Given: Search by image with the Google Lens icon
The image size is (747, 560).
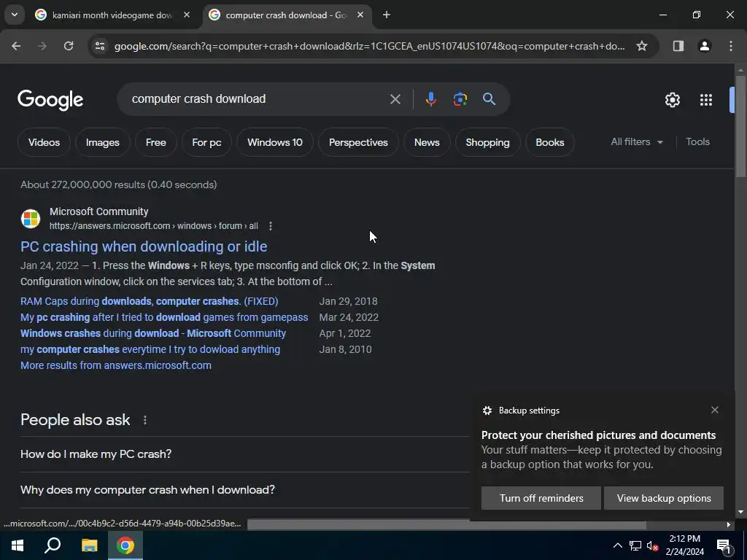Looking at the screenshot, I should (x=460, y=99).
